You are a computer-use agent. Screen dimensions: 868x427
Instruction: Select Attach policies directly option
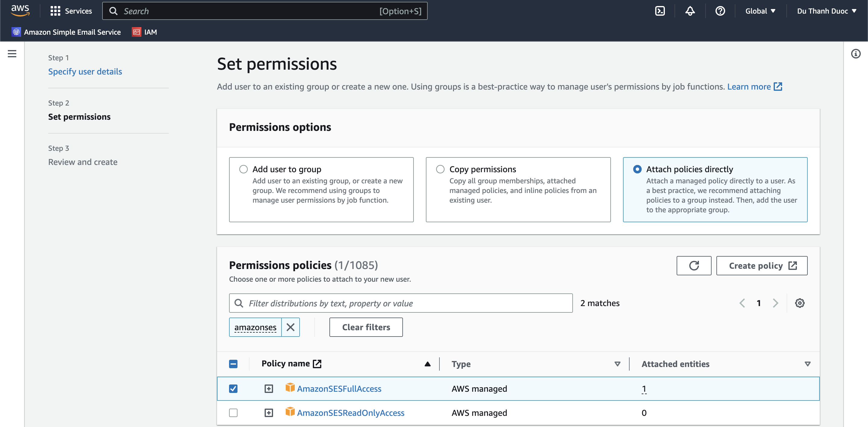[x=637, y=169]
